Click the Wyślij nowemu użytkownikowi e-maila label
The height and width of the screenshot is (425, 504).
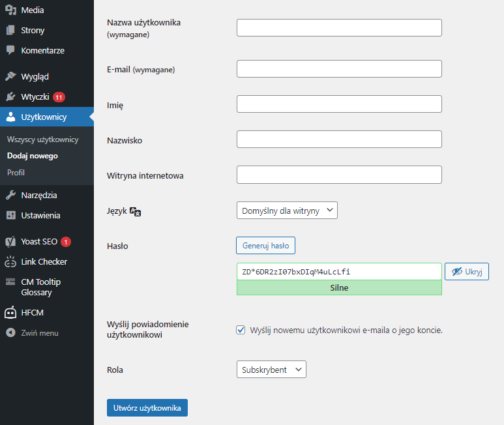pos(346,330)
